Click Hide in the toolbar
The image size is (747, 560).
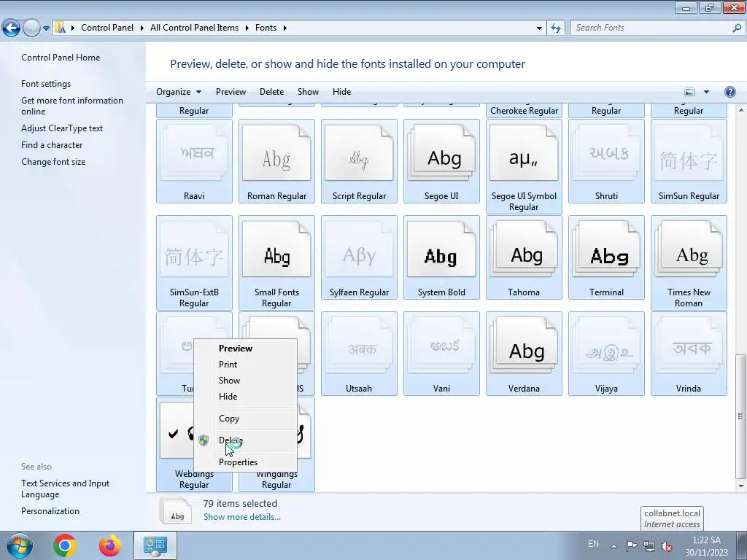pos(341,92)
